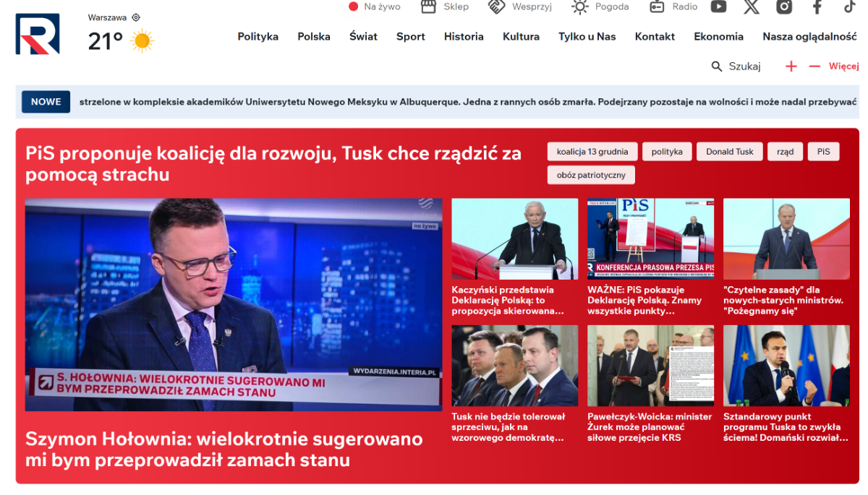This screenshot has width=868, height=495.
Task: Click the NOWE breaking news ticker label
Action: point(46,102)
